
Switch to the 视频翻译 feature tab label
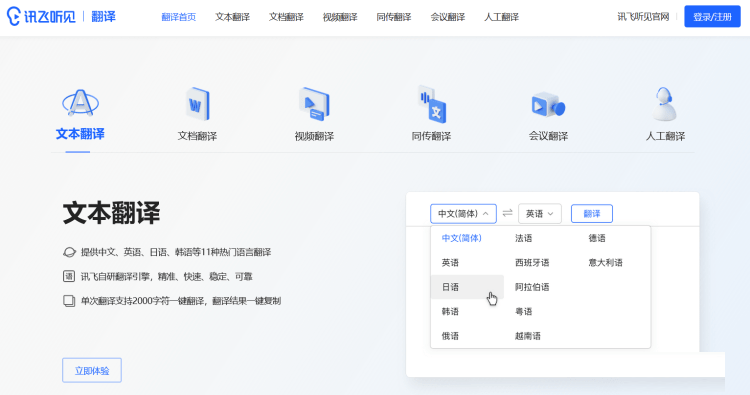point(314,136)
